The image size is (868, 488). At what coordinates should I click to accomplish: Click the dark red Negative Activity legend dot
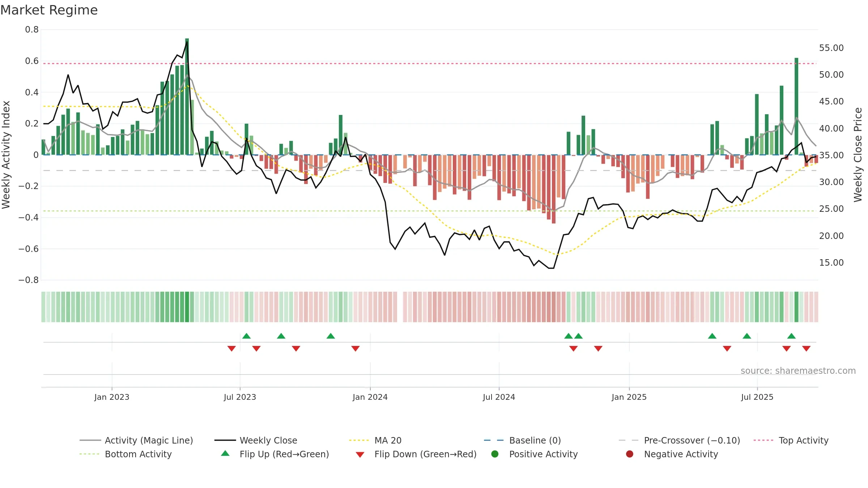pyautogui.click(x=630, y=454)
